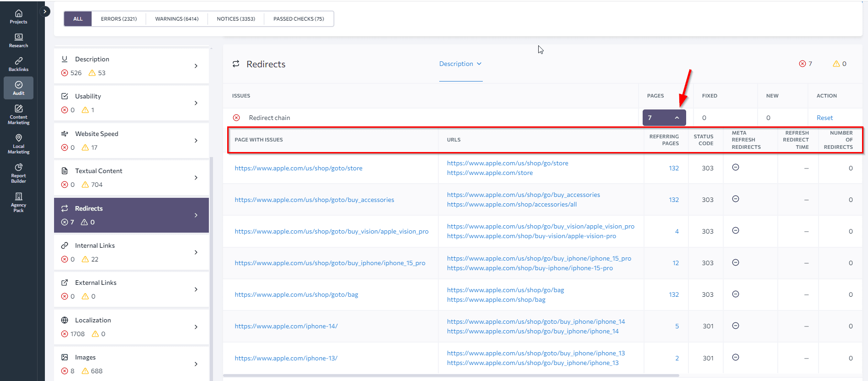Open the apple.com/shop/bag URL link
This screenshot has width=868, height=381.
point(496,299)
